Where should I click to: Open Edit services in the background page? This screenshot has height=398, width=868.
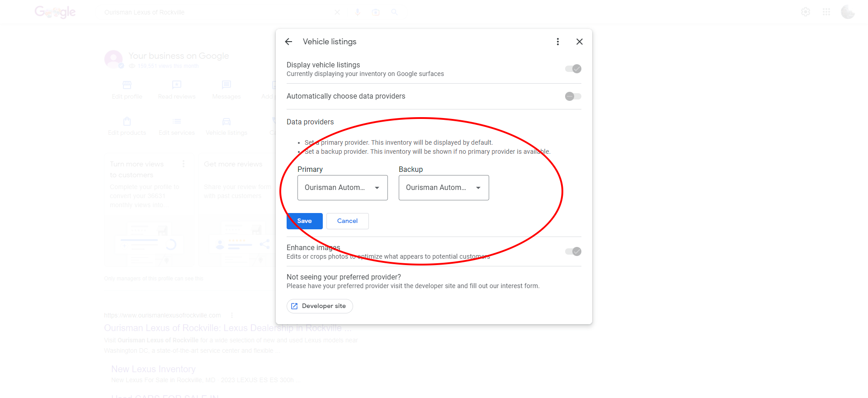coord(177,127)
